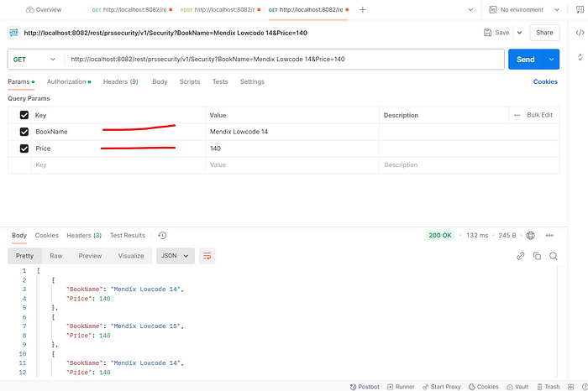The width and height of the screenshot is (588, 391).
Task: Click the Bulk Edit option
Action: point(539,115)
